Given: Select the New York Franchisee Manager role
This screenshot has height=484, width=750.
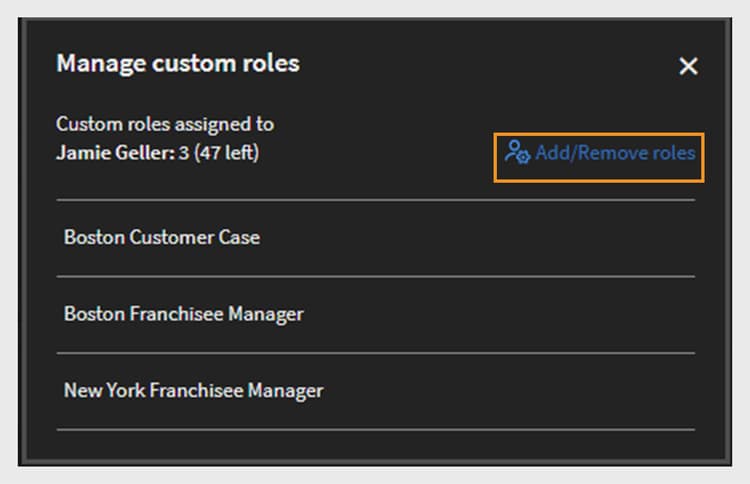Looking at the screenshot, I should coord(193,390).
